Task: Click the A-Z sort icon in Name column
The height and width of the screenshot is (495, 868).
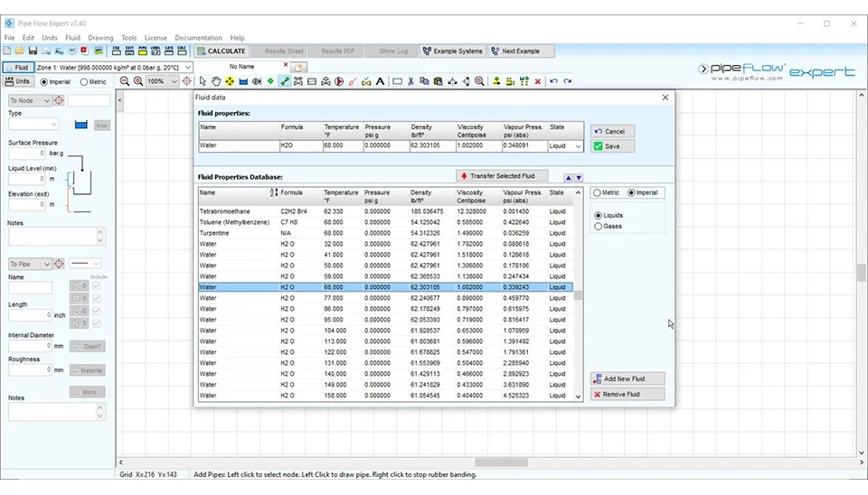Action: [x=274, y=192]
